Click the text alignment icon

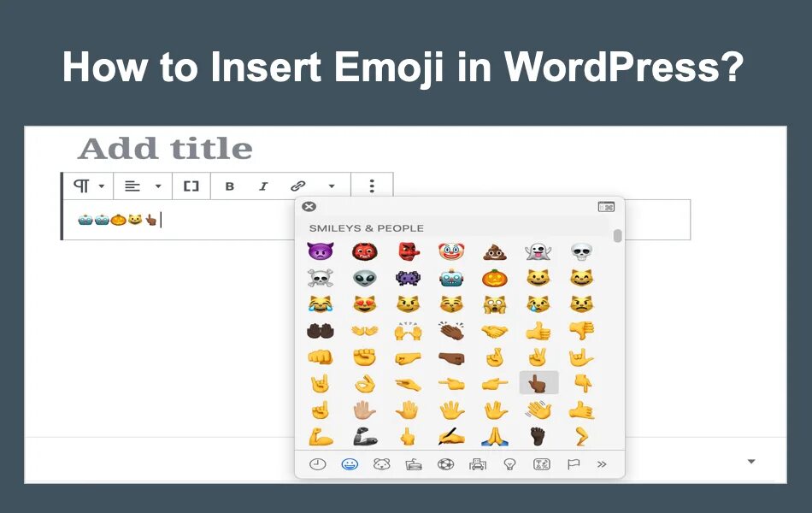(132, 186)
